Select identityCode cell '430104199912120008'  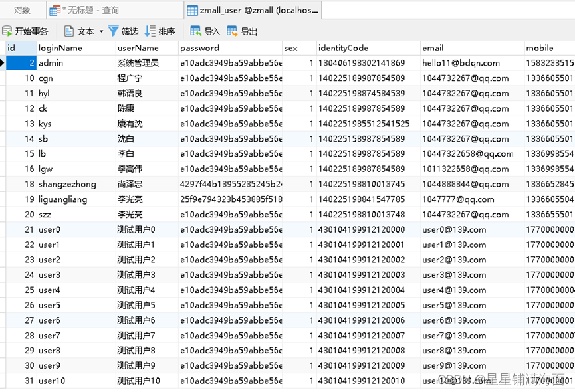point(368,351)
